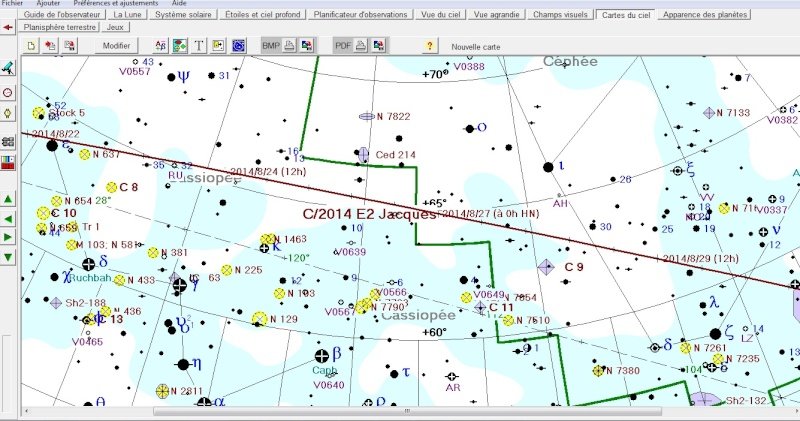Click the clock icon in left sidebar
This screenshot has width=800, height=421.
tap(8, 92)
